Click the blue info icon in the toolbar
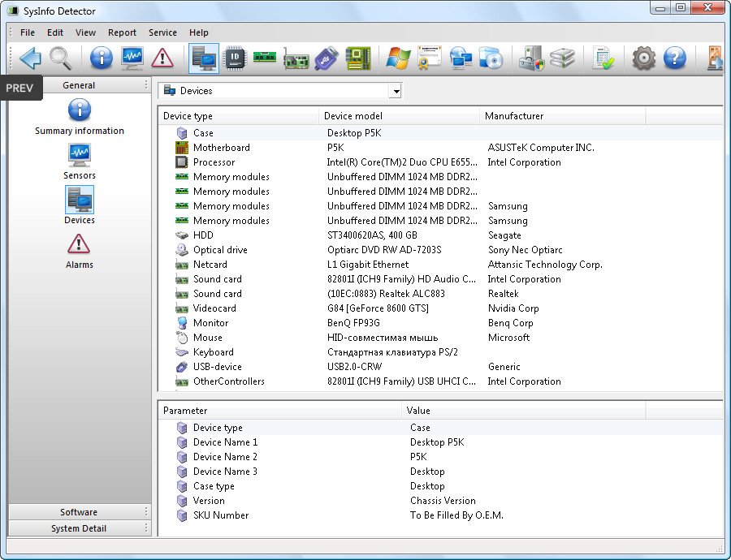Image resolution: width=731 pixels, height=560 pixels. pyautogui.click(x=102, y=58)
